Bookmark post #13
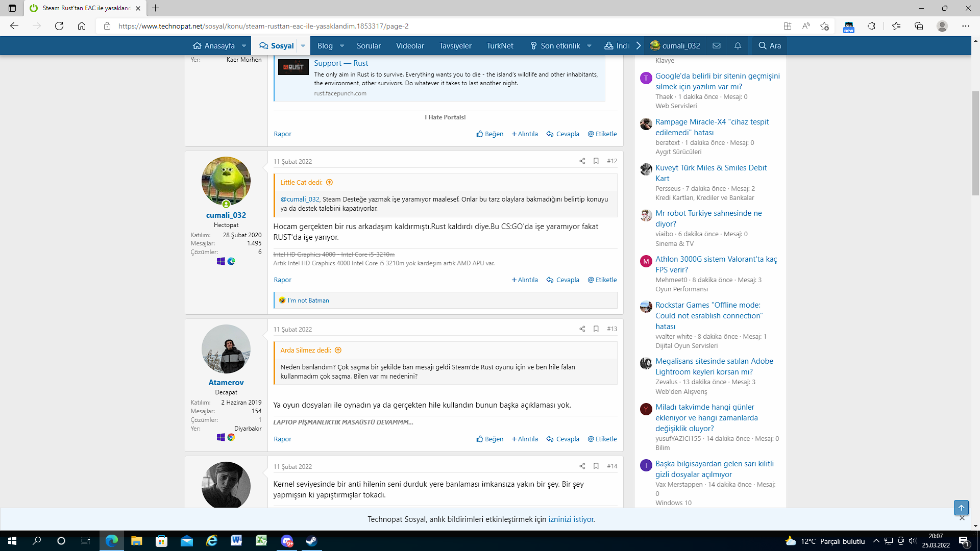Image resolution: width=980 pixels, height=551 pixels. click(x=596, y=329)
